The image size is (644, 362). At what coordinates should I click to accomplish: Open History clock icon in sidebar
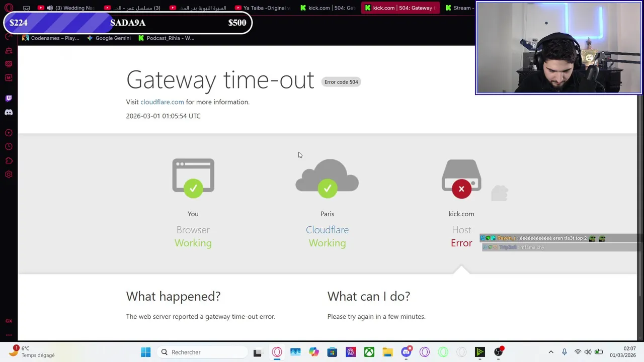point(9,147)
